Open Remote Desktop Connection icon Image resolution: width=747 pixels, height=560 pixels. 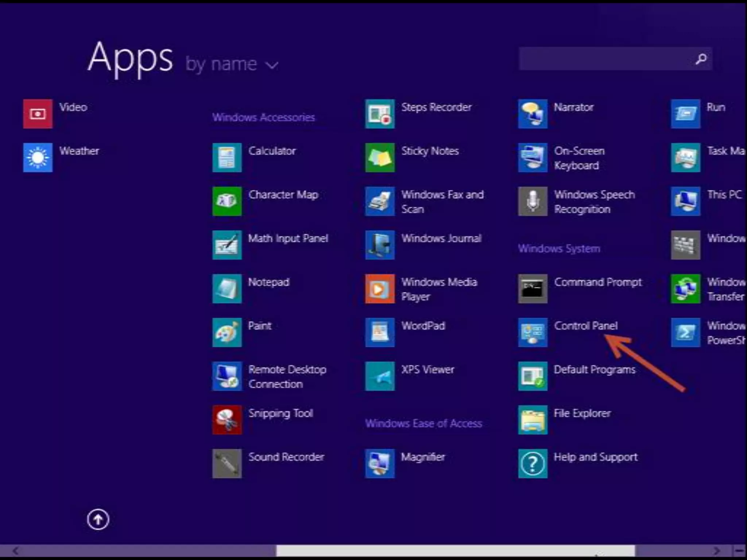(x=227, y=376)
